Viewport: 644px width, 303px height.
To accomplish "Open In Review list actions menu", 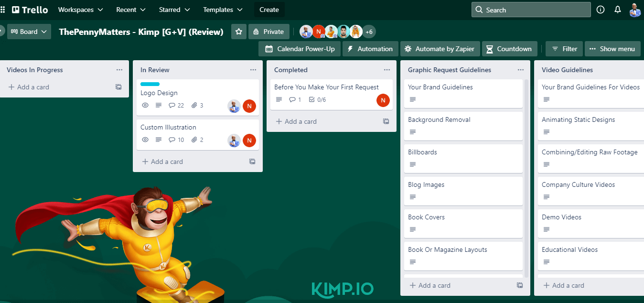I will click(253, 70).
